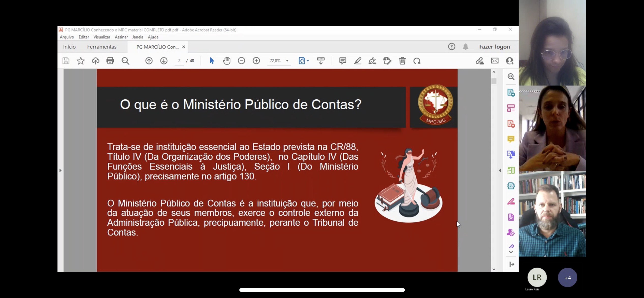Screen dimensions: 644x298
Task: Go to next page arrow
Action: point(164,61)
